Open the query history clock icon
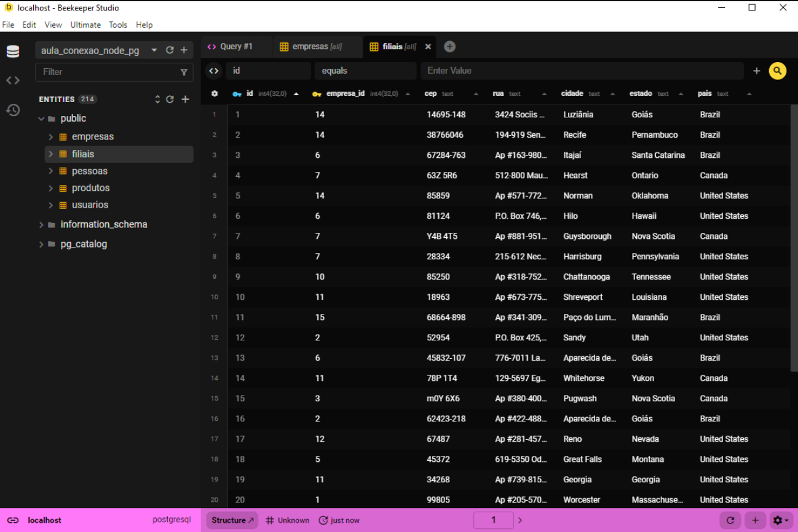This screenshot has width=798, height=532. point(13,110)
